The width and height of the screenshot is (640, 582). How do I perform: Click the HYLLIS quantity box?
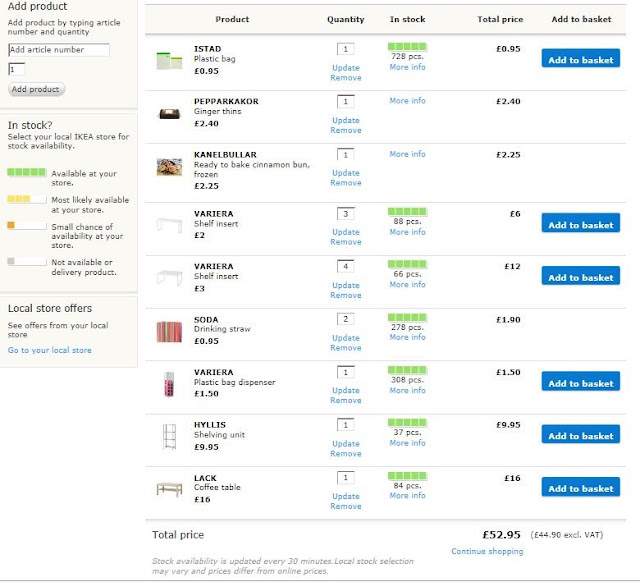(x=346, y=425)
